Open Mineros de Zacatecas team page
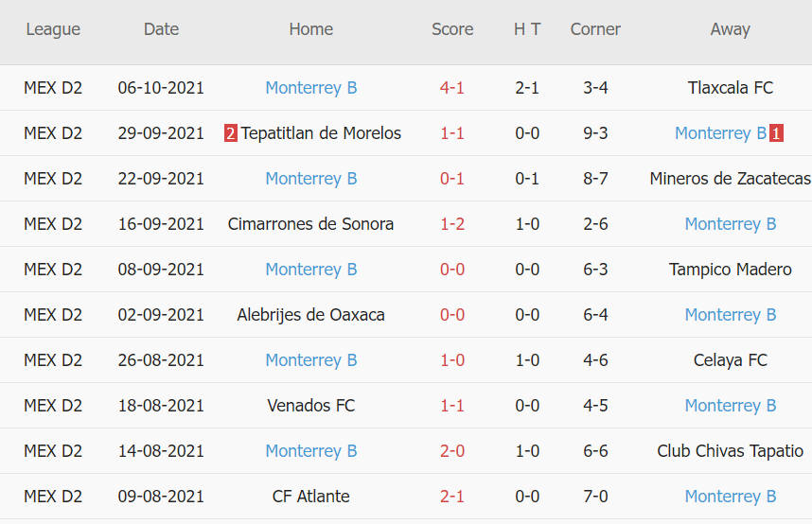This screenshot has height=524, width=812. (x=730, y=179)
